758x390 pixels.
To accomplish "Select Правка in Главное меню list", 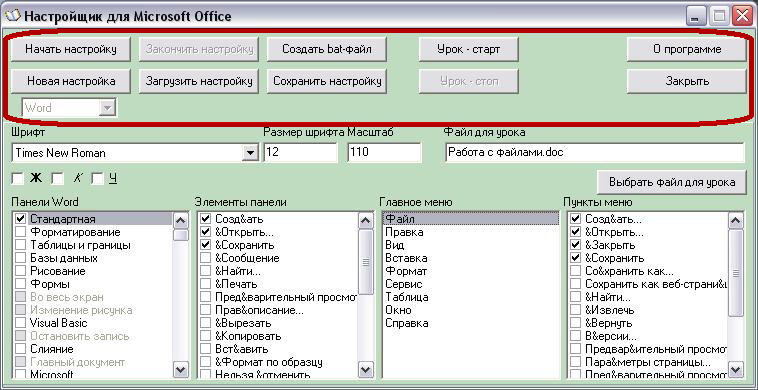I will point(470,232).
